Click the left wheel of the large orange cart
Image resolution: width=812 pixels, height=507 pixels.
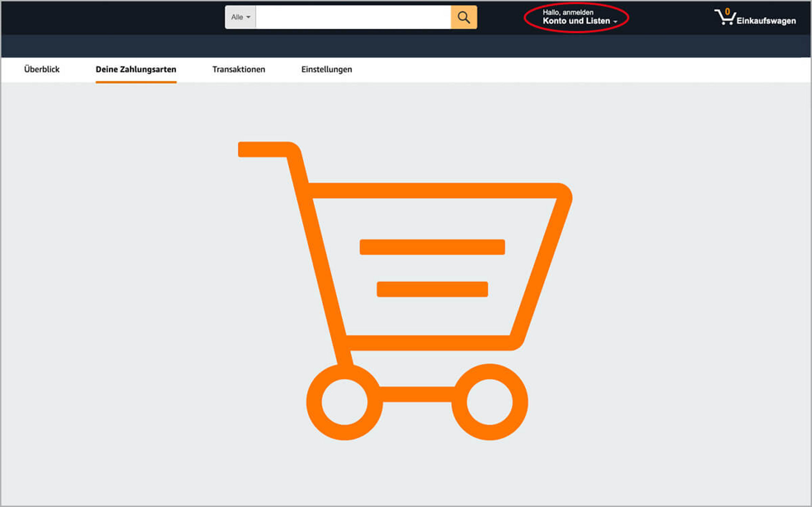pyautogui.click(x=344, y=402)
